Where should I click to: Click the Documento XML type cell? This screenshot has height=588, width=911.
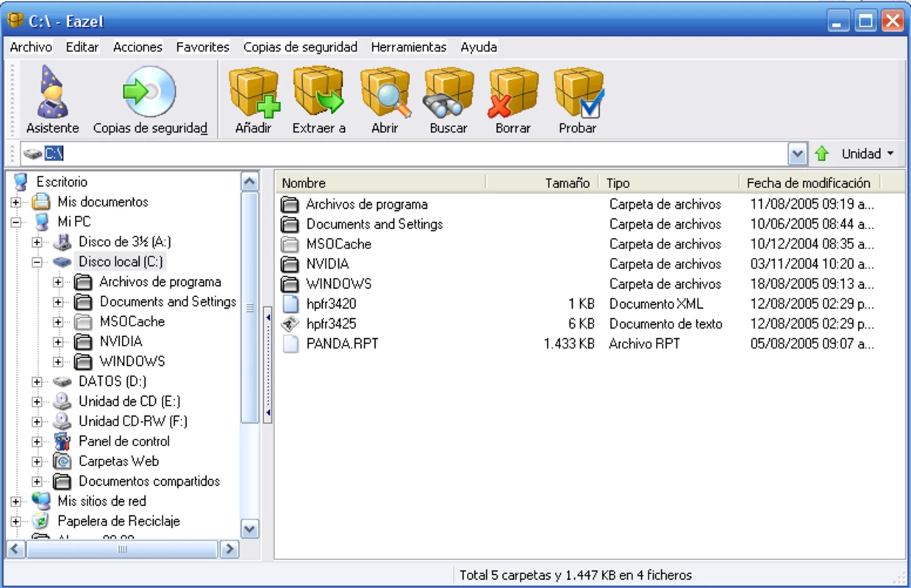point(656,304)
